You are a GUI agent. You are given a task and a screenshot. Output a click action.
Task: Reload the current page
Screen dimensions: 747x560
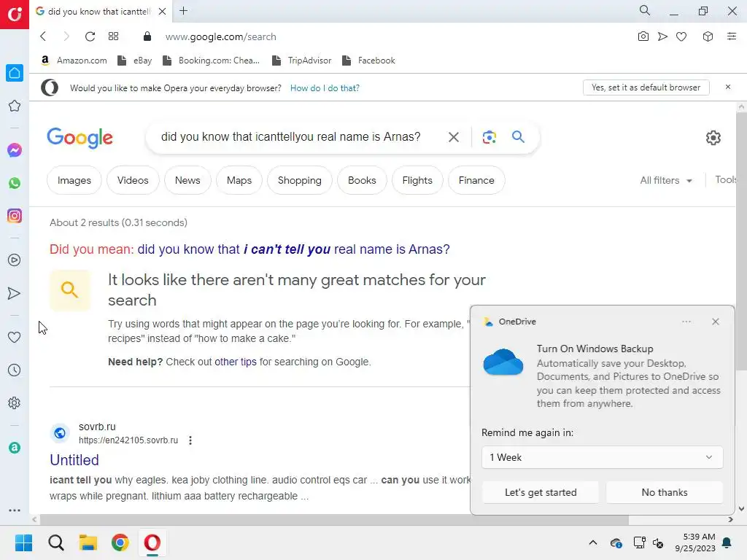(90, 36)
